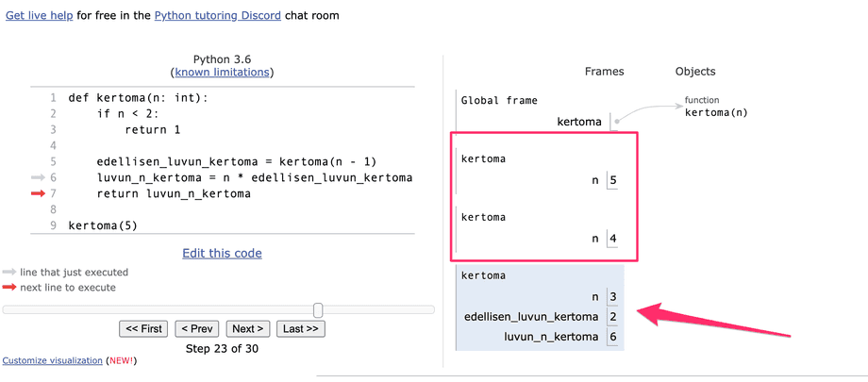Click the highlighted kertoma frame with n 3
868x382 pixels.
coord(538,307)
